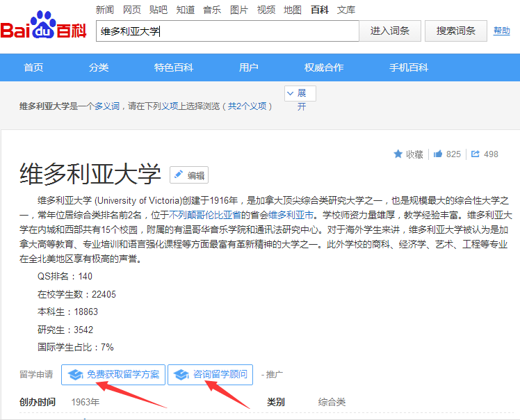520x420 pixels.
Task: Click the 维多利亚大学 article title
Action: pyautogui.click(x=90, y=174)
